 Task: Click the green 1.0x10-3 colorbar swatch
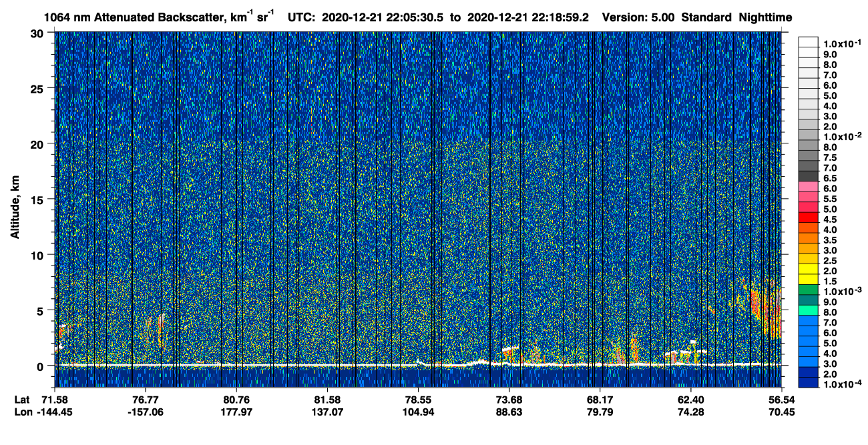click(808, 290)
